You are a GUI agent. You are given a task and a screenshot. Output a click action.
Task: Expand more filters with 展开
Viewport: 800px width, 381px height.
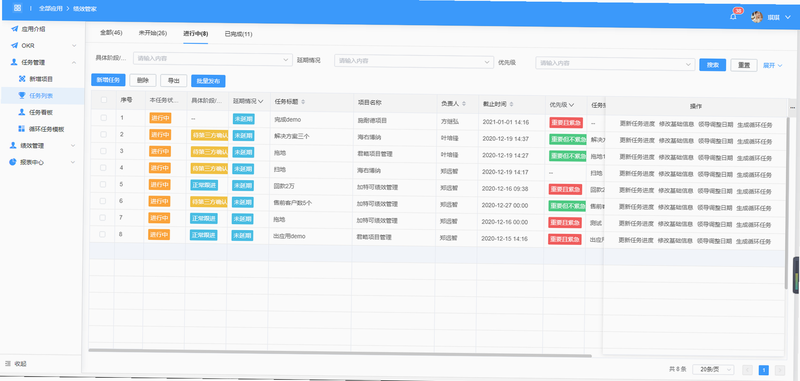(x=772, y=66)
